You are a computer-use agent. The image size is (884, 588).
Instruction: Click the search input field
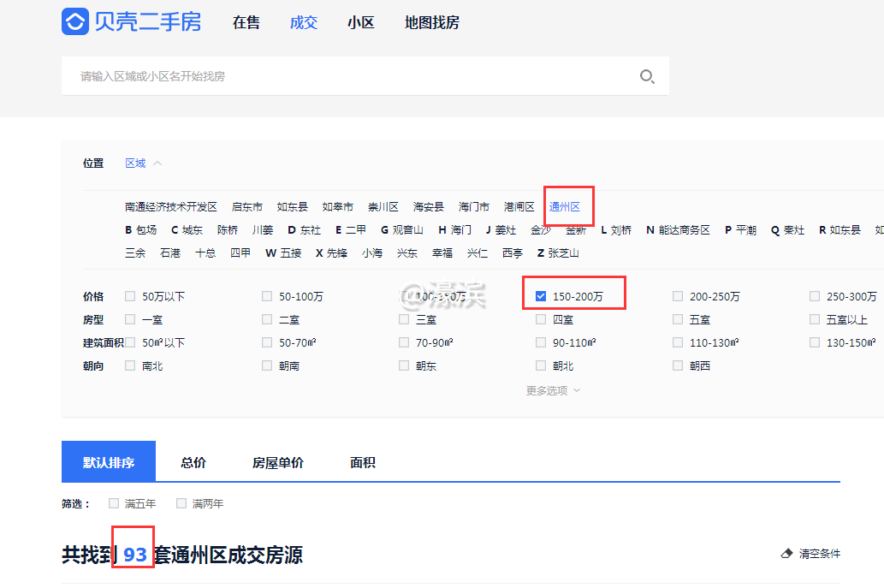[x=342, y=76]
